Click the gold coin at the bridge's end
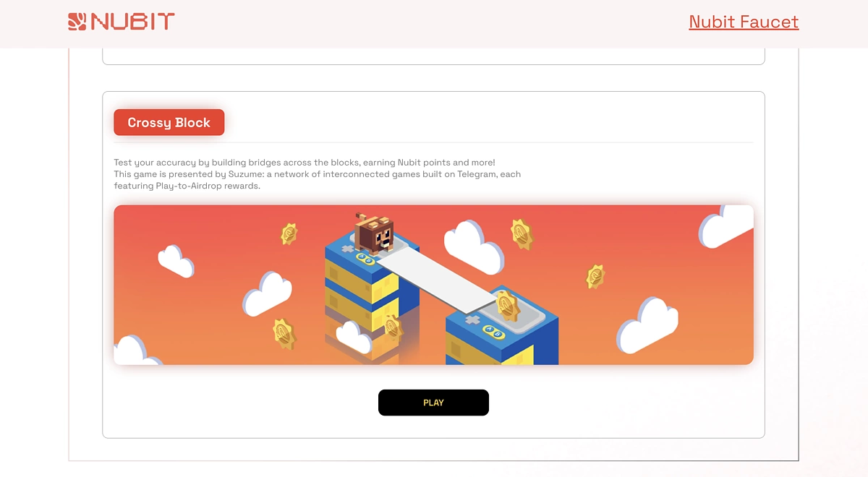 (508, 306)
